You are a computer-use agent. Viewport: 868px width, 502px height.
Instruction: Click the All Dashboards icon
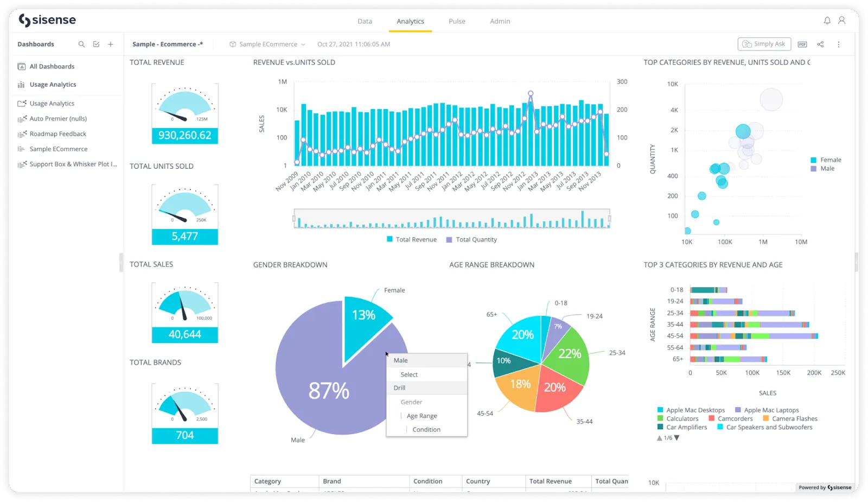coord(22,66)
